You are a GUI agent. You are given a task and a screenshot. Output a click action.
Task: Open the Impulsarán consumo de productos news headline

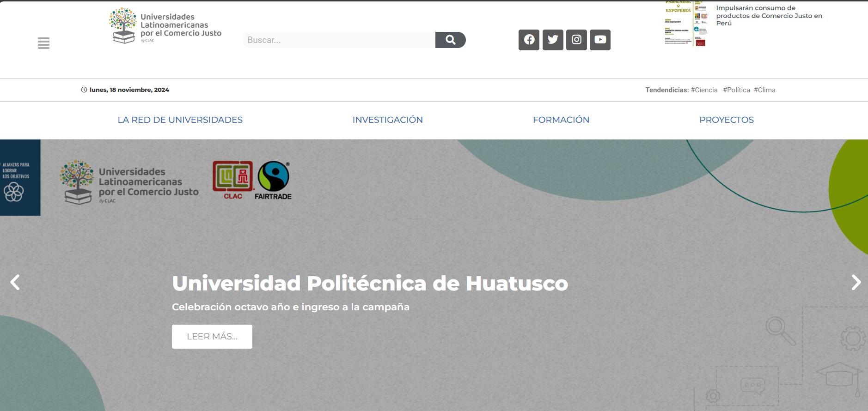769,16
